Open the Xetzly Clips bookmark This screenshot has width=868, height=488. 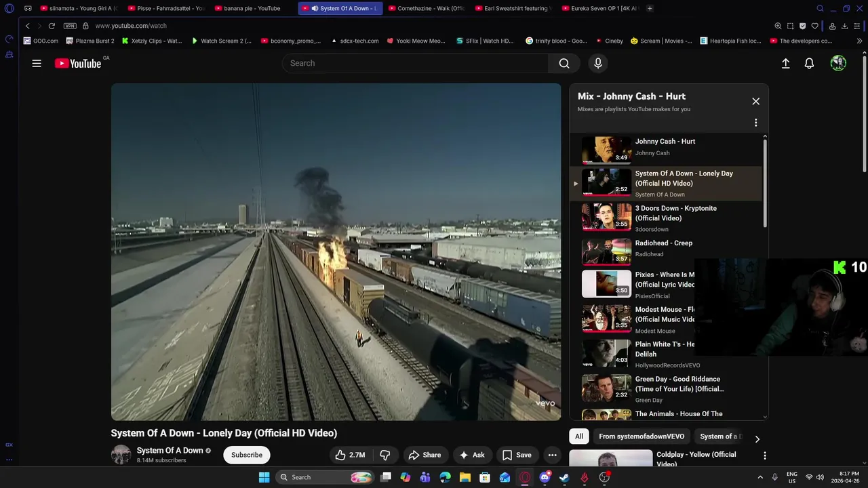tap(152, 41)
